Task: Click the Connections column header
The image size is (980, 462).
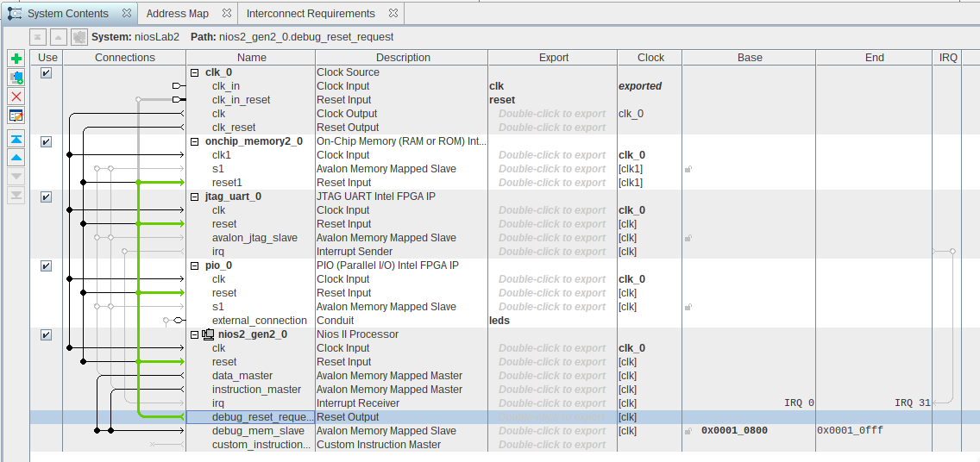Action: pyautogui.click(x=125, y=58)
